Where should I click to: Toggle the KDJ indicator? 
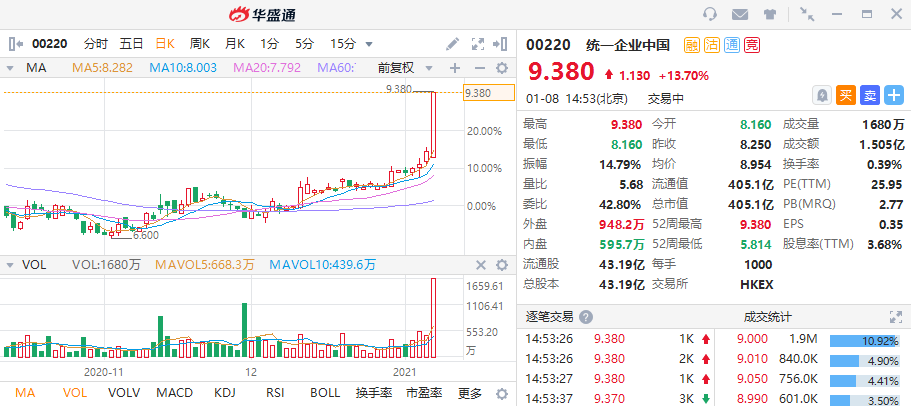(225, 393)
